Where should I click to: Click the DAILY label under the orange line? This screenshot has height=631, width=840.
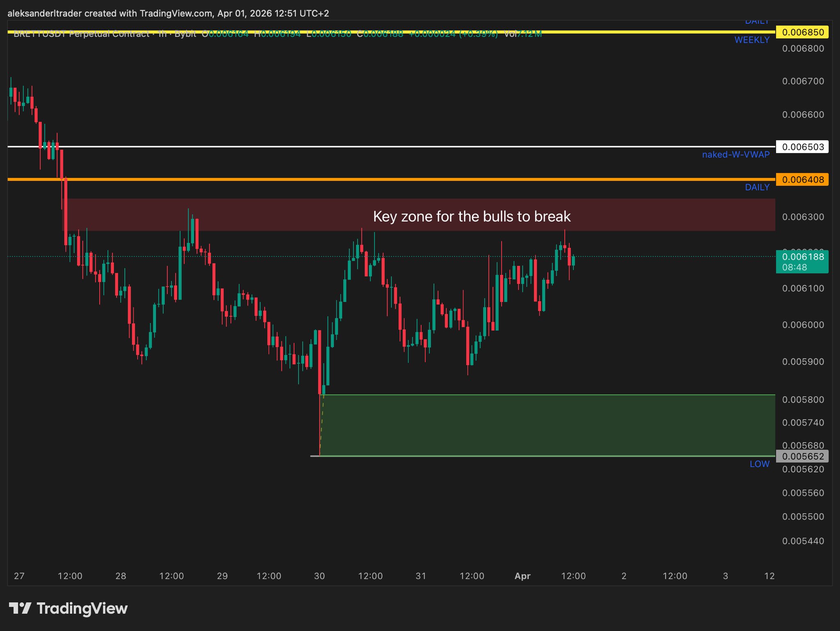point(757,187)
